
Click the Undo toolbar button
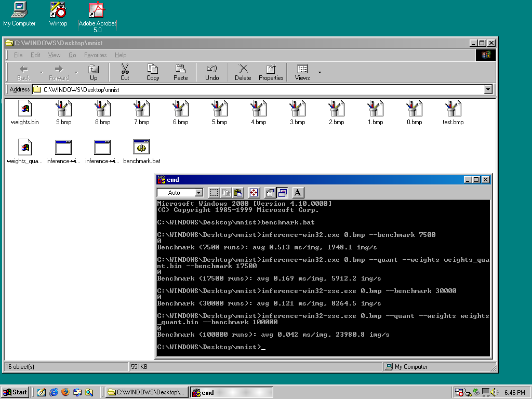tap(212, 72)
